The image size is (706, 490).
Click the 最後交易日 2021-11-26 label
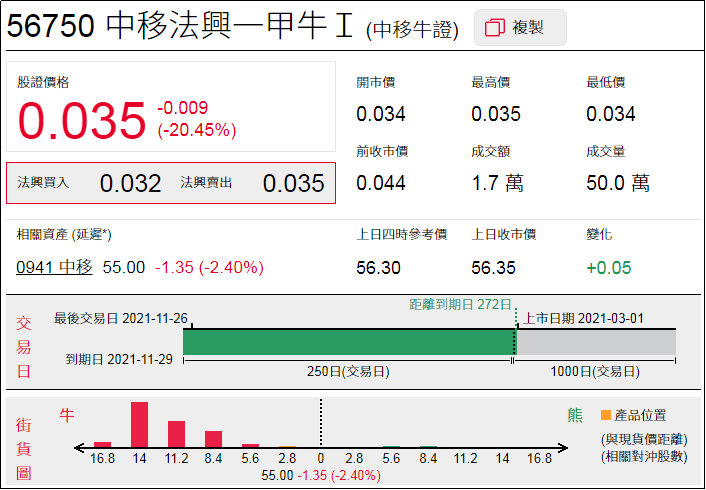(121, 319)
